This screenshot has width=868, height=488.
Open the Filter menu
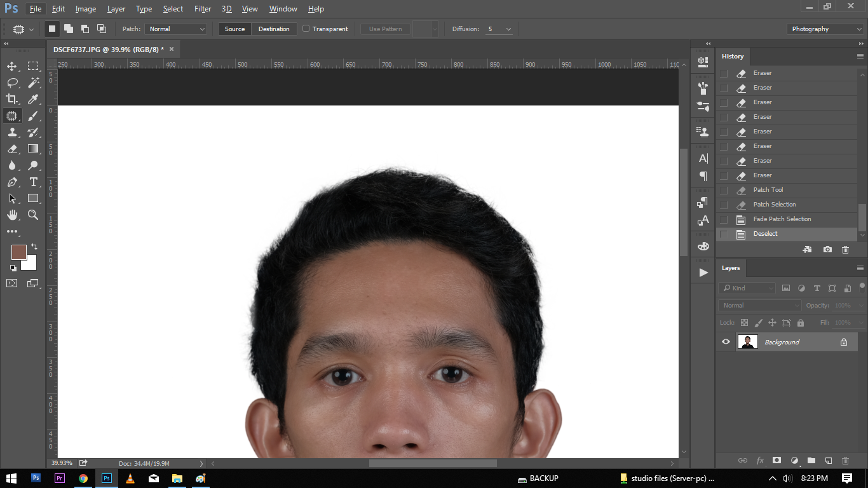pos(203,9)
